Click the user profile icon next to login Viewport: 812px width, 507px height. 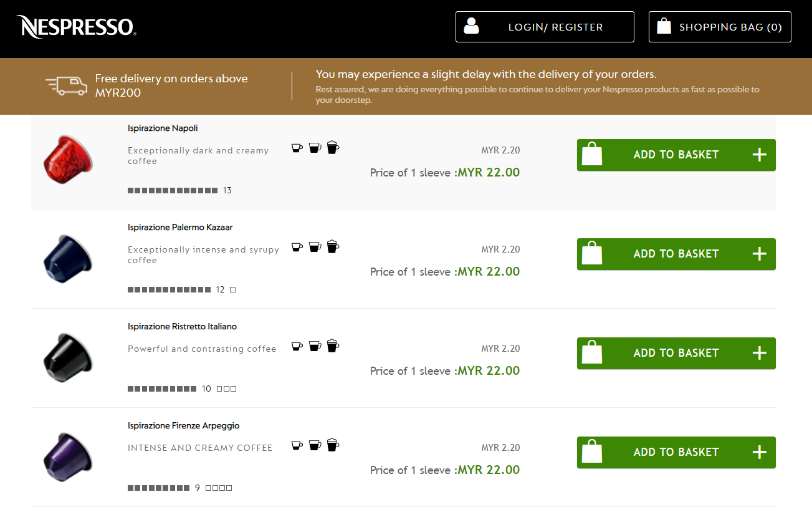pos(472,26)
